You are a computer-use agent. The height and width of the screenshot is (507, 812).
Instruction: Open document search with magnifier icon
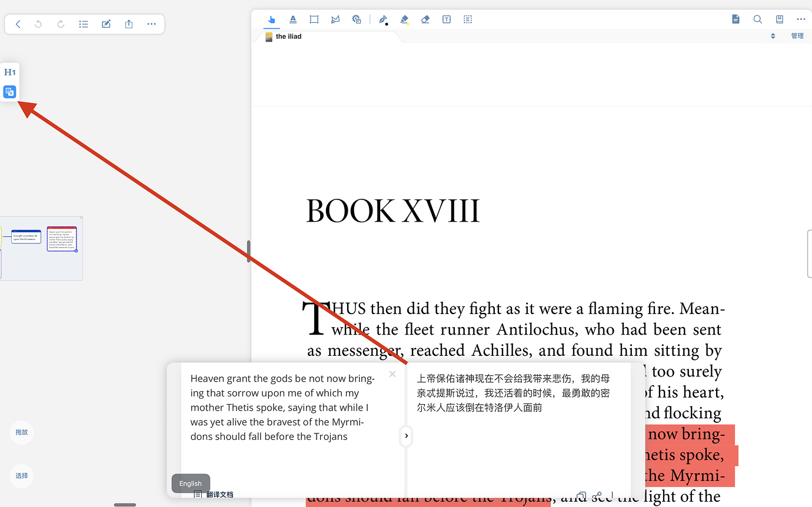757,19
